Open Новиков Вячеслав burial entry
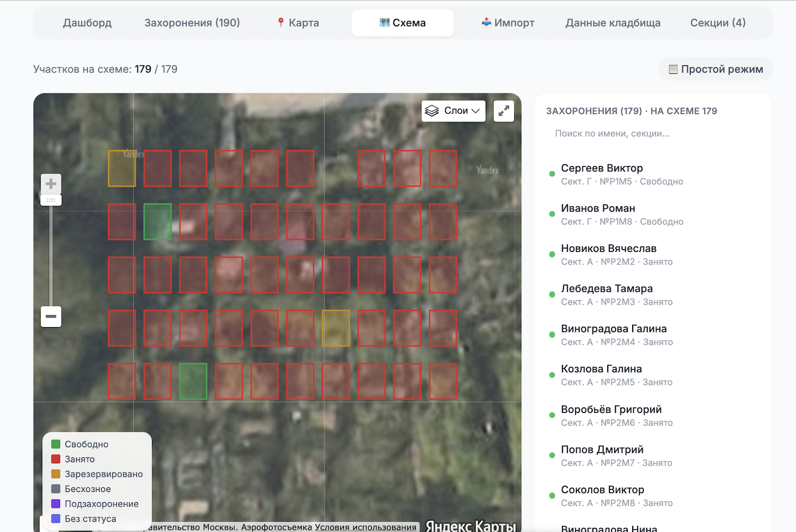796x532 pixels. pos(653,254)
